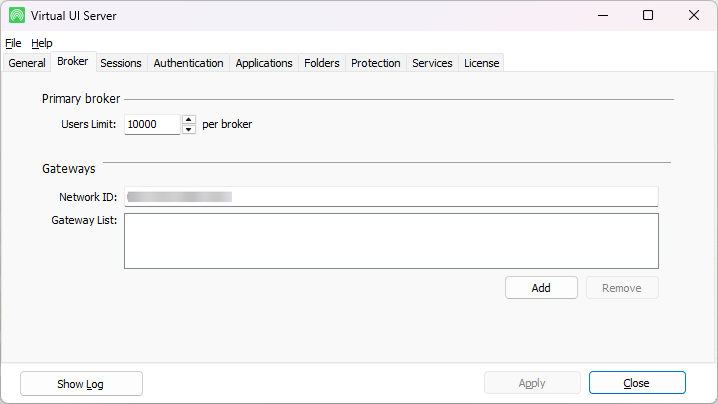
Task: Open the Authentication tab
Action: 188,63
